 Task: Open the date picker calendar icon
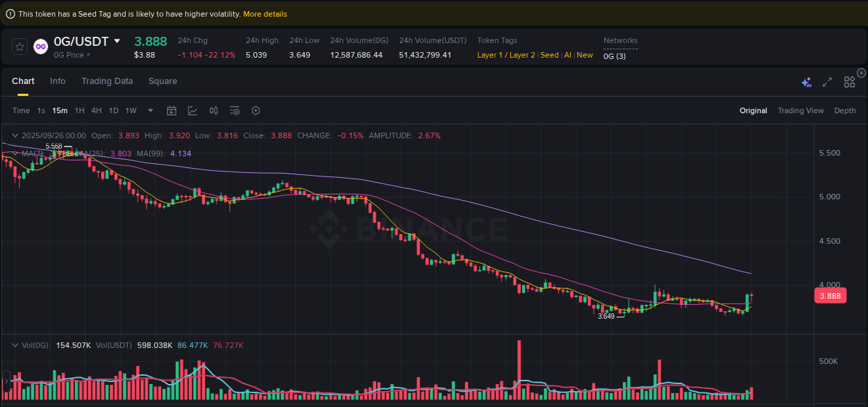pos(172,110)
